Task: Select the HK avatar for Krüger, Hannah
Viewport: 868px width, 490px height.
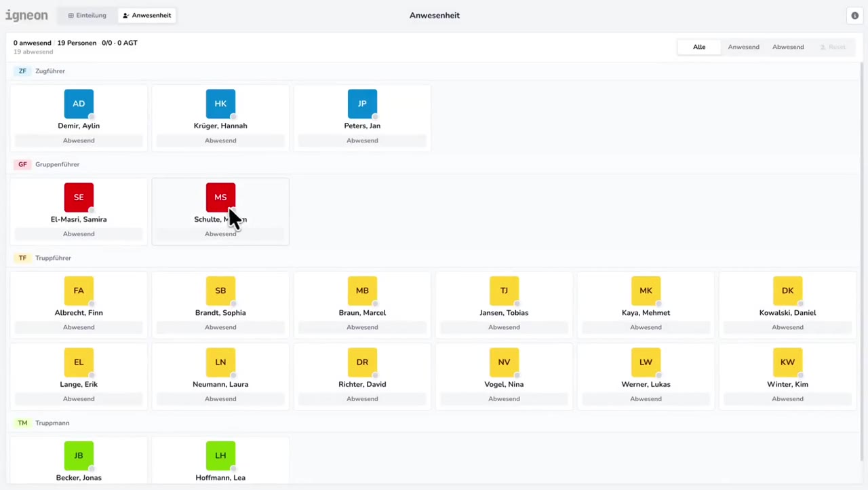Action: (220, 104)
